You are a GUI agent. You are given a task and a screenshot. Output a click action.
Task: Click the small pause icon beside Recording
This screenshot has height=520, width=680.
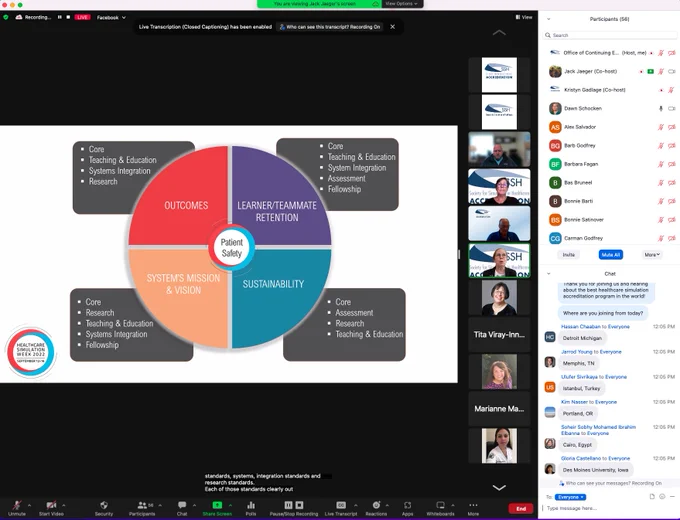pos(59,17)
